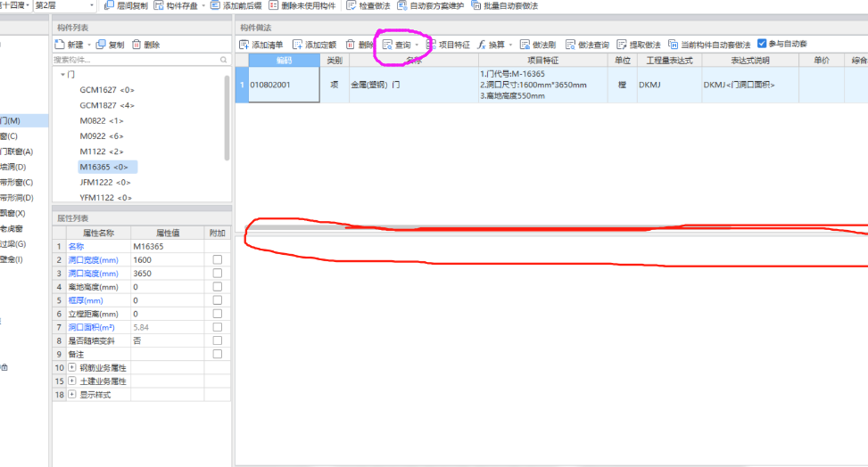Click the 编码 column header
868x467 pixels.
(x=284, y=61)
